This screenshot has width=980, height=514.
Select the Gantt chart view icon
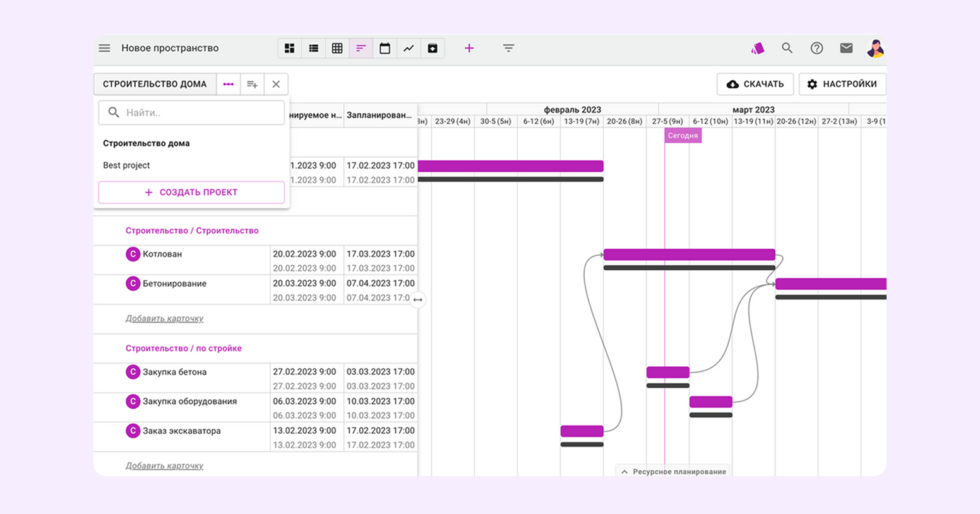click(x=361, y=48)
